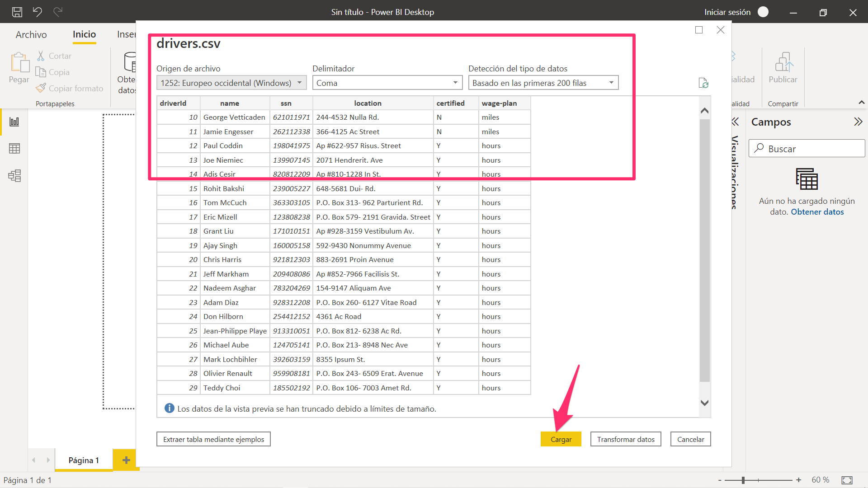Open the Archivo menu
The image size is (868, 488).
pyautogui.click(x=31, y=34)
